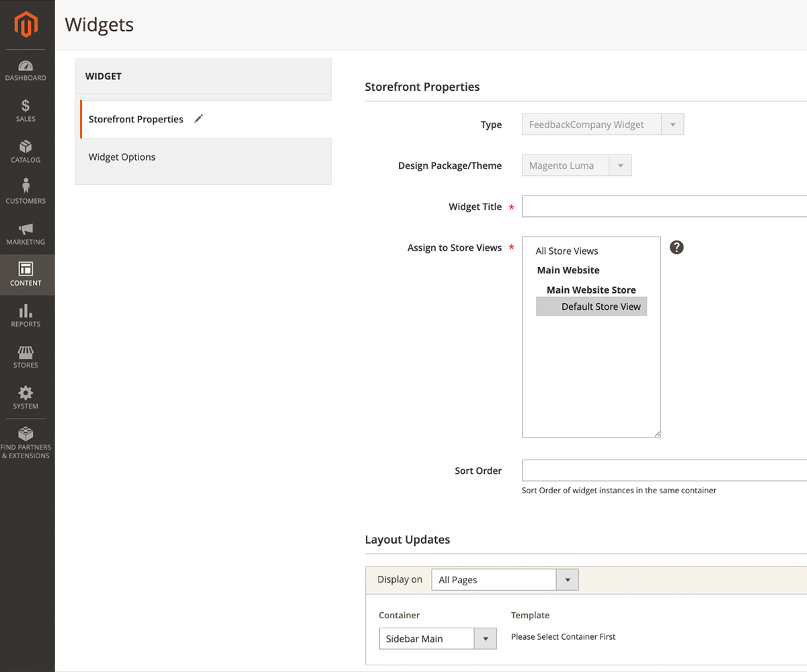The image size is (807, 672).
Task: Switch to Storefront Properties tab
Action: [x=206, y=119]
